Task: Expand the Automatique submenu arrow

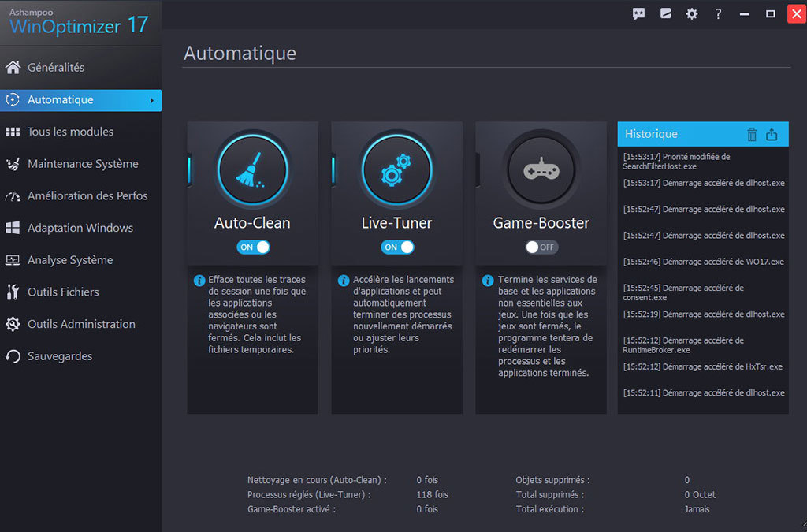Action: tap(151, 100)
